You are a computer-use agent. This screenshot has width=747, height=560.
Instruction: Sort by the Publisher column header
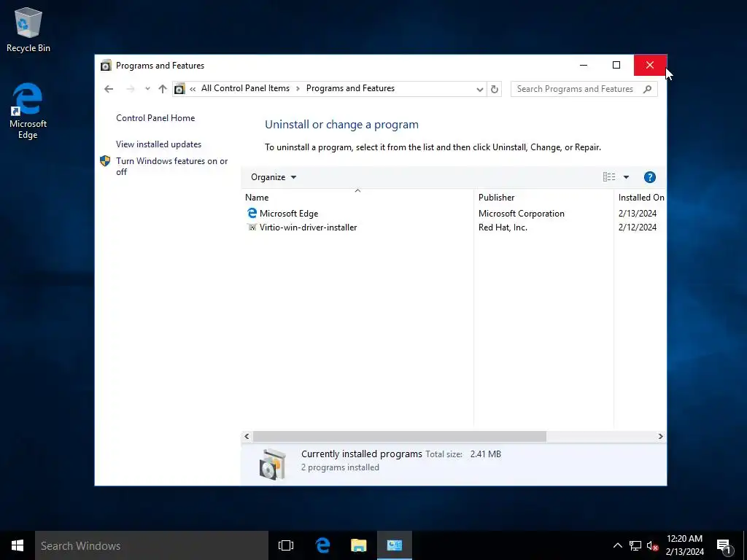543,197
